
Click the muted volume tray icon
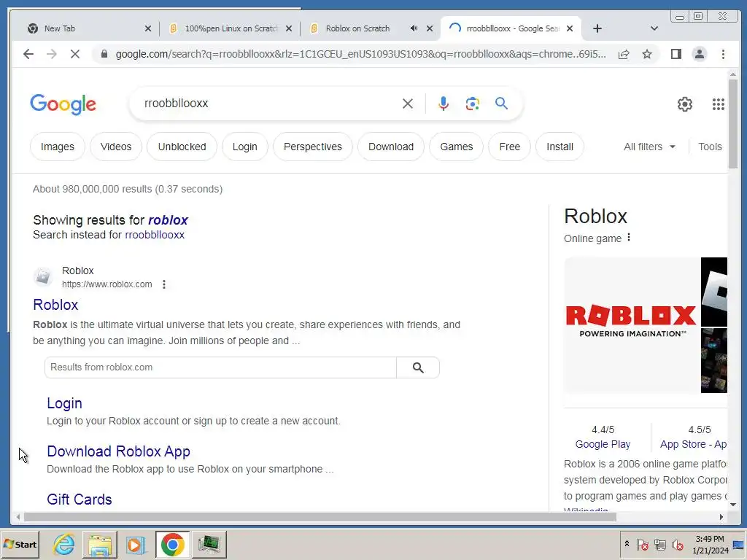pos(677,544)
